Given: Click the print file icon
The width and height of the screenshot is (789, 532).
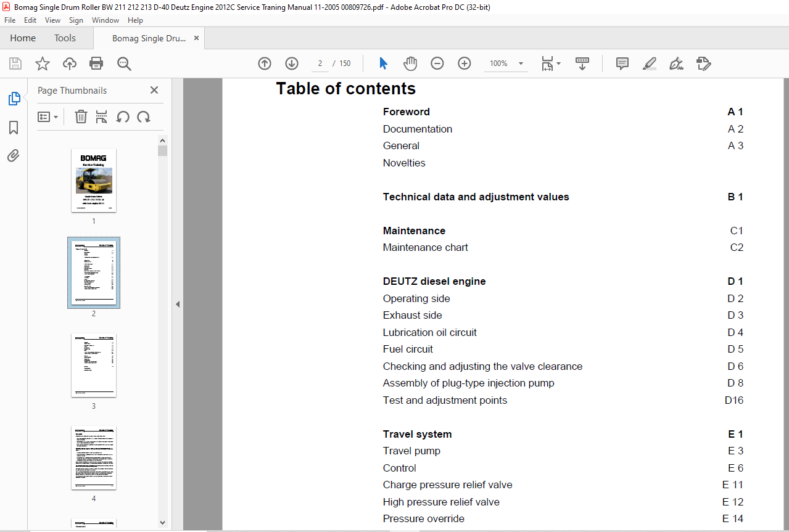Looking at the screenshot, I should click(96, 63).
